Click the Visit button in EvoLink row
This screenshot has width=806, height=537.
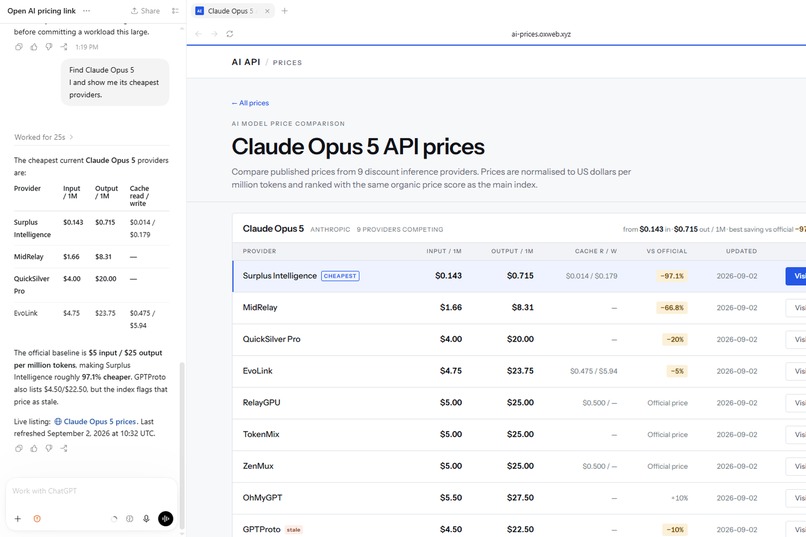tap(796, 371)
